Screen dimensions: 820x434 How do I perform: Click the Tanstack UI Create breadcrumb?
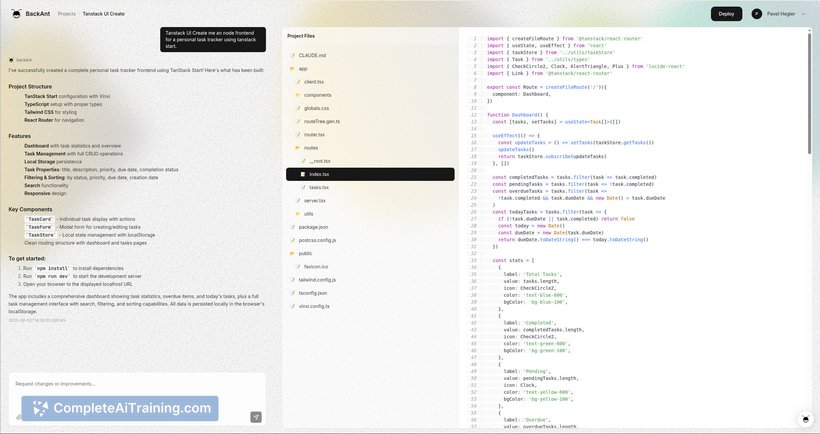[104, 14]
